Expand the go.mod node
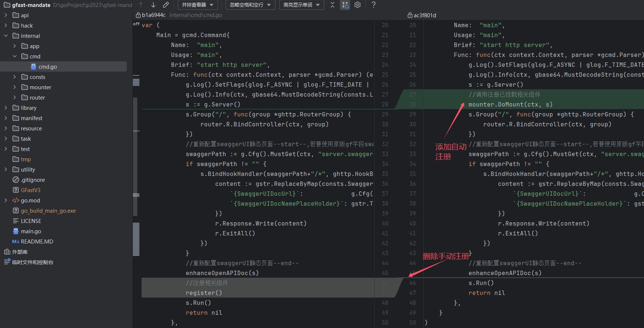Screen dimensions: 644x328 pyautogui.click(x=6, y=200)
